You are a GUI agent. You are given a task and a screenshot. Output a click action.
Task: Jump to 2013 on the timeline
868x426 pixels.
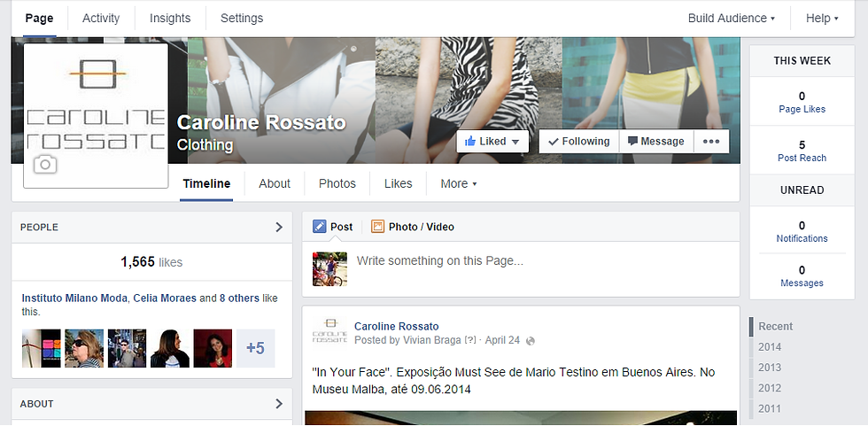[770, 368]
